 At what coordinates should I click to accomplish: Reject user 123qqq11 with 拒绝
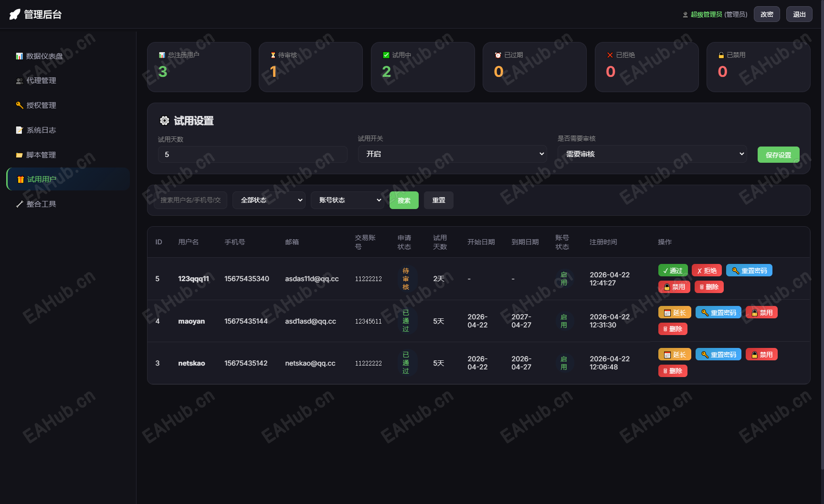(x=707, y=271)
